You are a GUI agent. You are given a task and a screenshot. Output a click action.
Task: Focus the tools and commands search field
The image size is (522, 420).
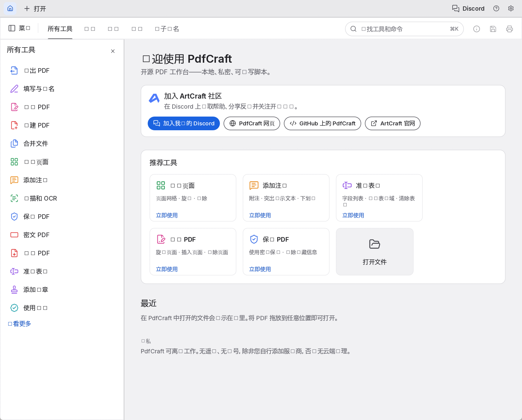tap(404, 29)
